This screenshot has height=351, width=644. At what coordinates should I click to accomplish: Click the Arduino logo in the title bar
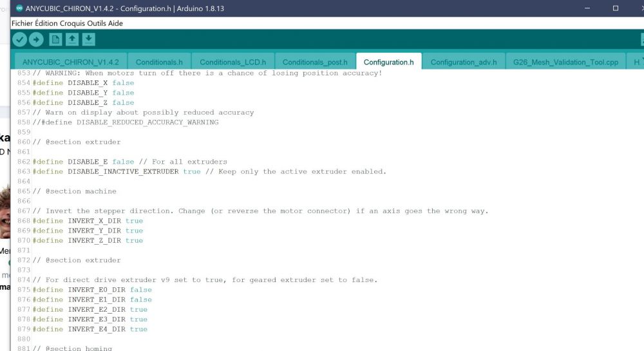tap(19, 8)
